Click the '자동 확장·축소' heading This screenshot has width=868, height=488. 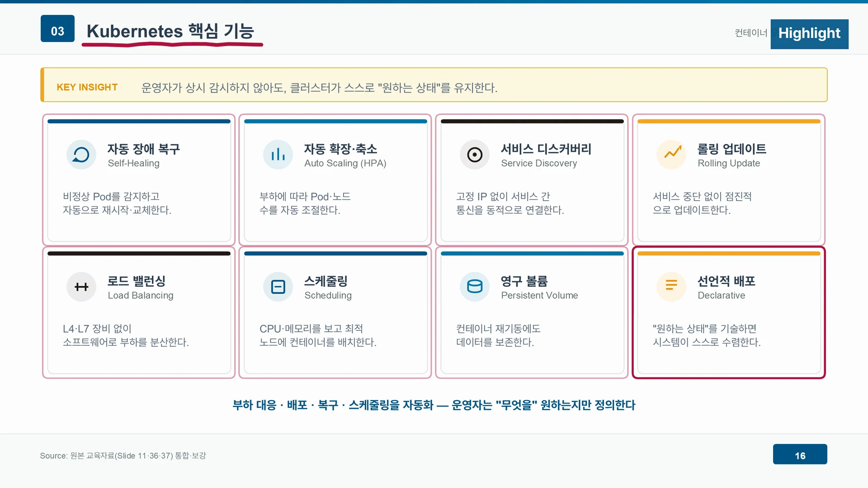(340, 149)
